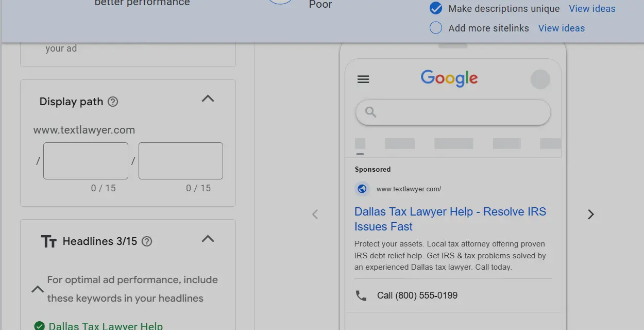Click the globe icon beside www.textlawyer.com

362,189
